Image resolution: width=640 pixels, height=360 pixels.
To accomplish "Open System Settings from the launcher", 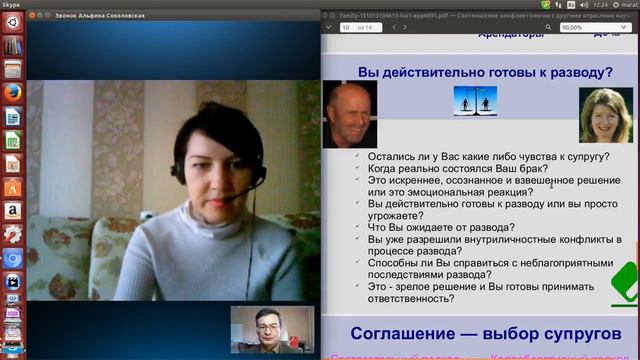I will (x=13, y=235).
